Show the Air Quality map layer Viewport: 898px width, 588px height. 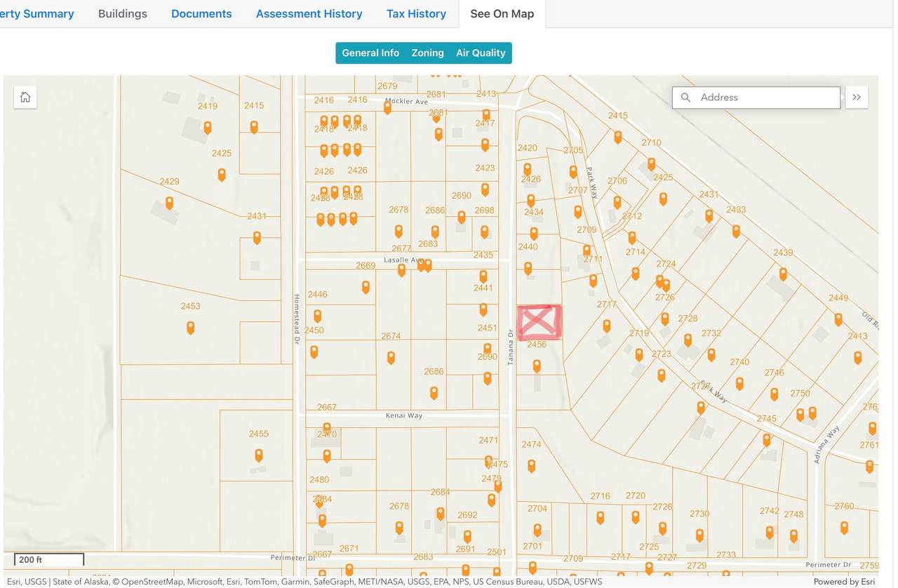click(x=481, y=53)
